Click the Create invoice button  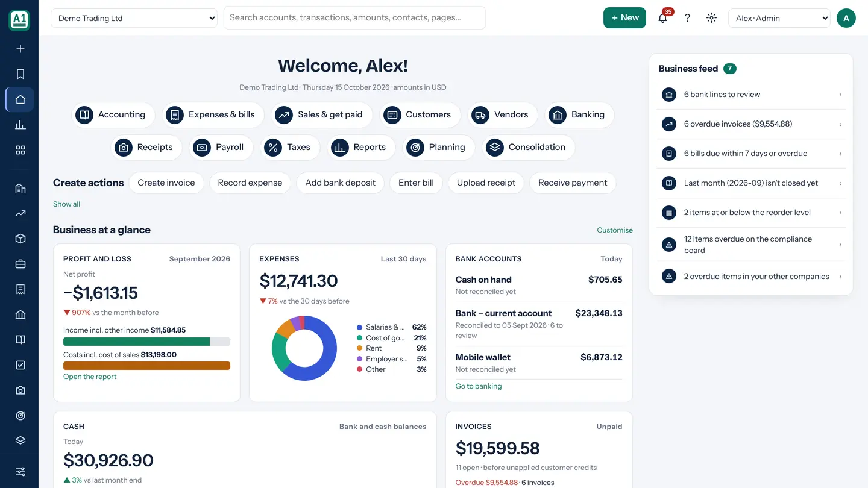pos(166,183)
